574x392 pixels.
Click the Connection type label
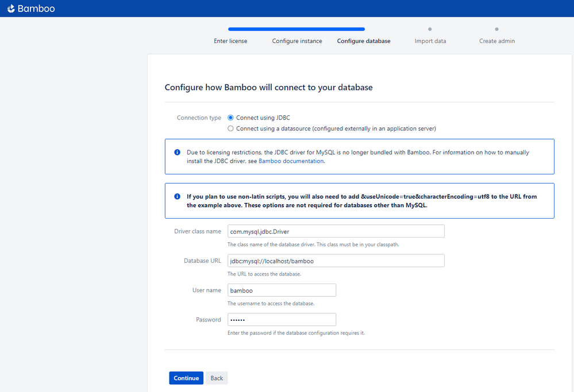199,118
